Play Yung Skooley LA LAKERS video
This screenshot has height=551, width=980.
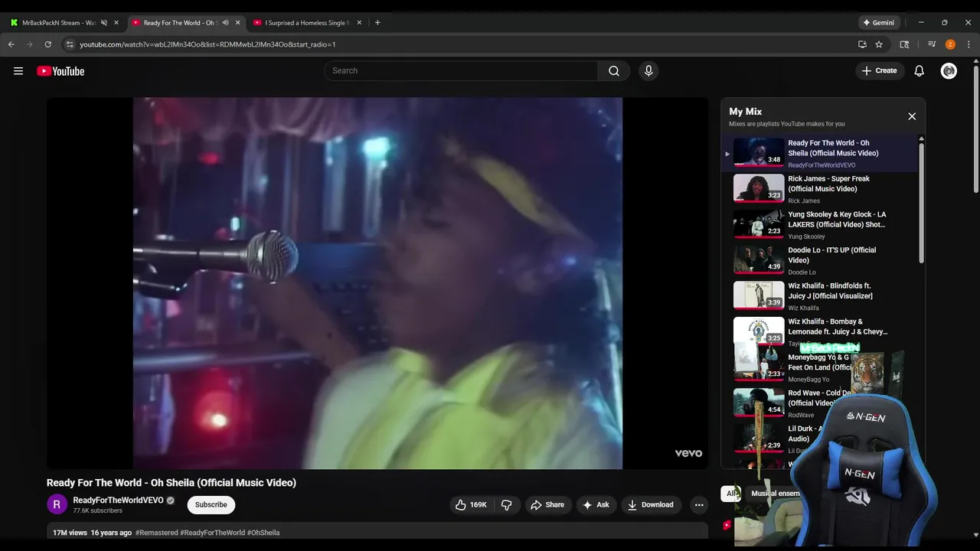click(x=819, y=224)
